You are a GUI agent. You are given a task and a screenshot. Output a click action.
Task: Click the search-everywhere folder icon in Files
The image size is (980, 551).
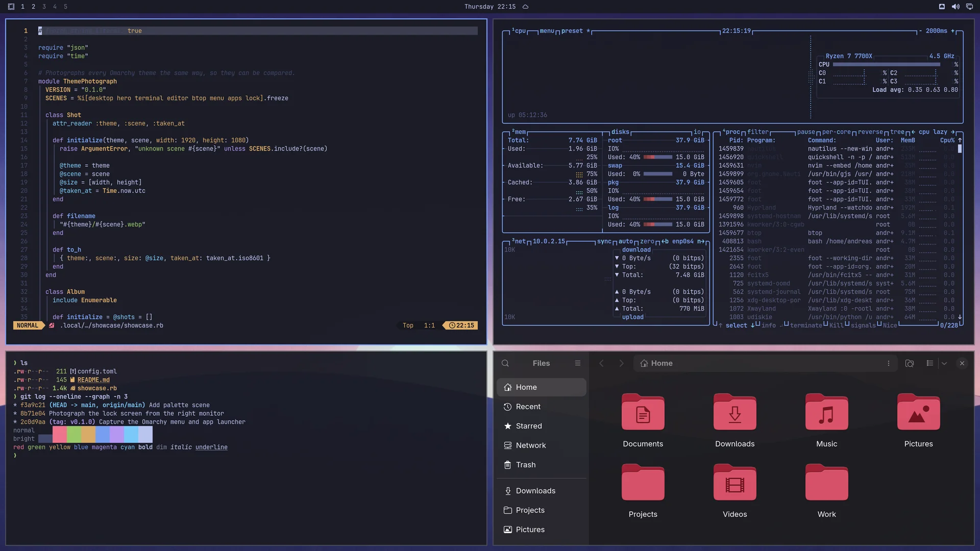pos(909,363)
